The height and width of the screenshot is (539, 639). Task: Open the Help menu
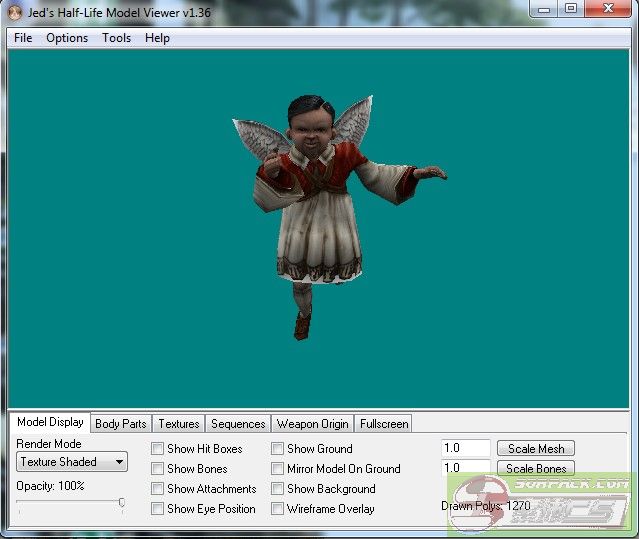157,38
